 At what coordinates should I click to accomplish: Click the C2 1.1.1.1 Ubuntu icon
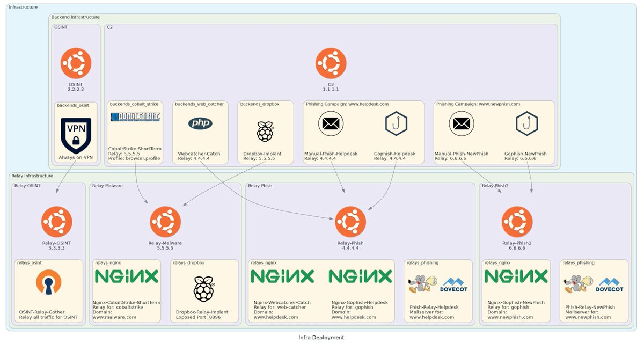[x=331, y=63]
